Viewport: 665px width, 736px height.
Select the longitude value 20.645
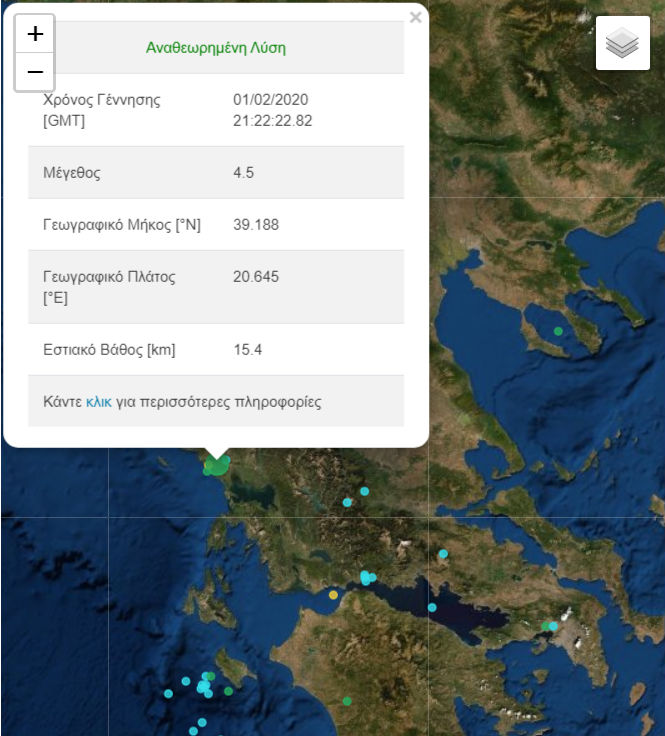(256, 276)
